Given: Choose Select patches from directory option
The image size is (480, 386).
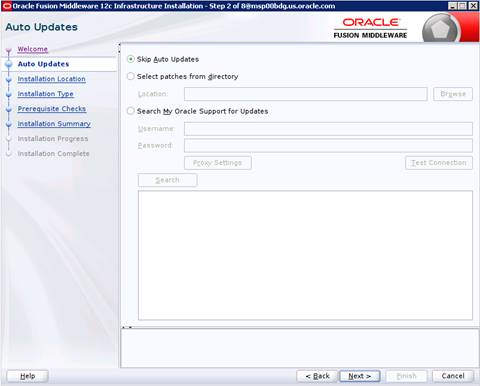Looking at the screenshot, I should point(131,76).
